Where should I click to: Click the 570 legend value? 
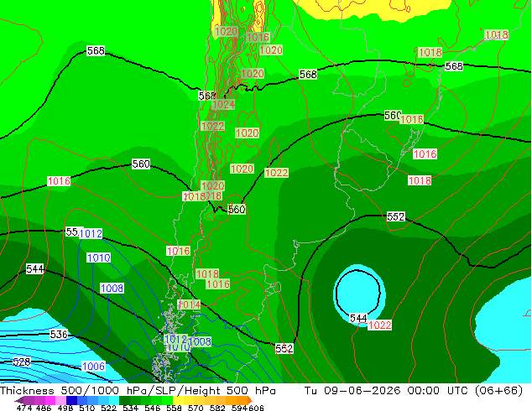[x=196, y=408]
